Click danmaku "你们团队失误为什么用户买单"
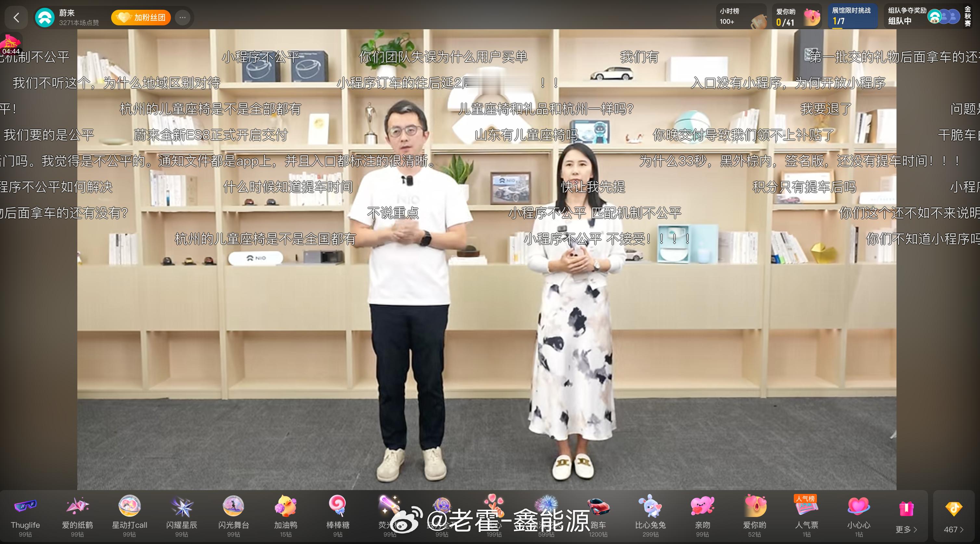The width and height of the screenshot is (980, 544). click(x=443, y=57)
